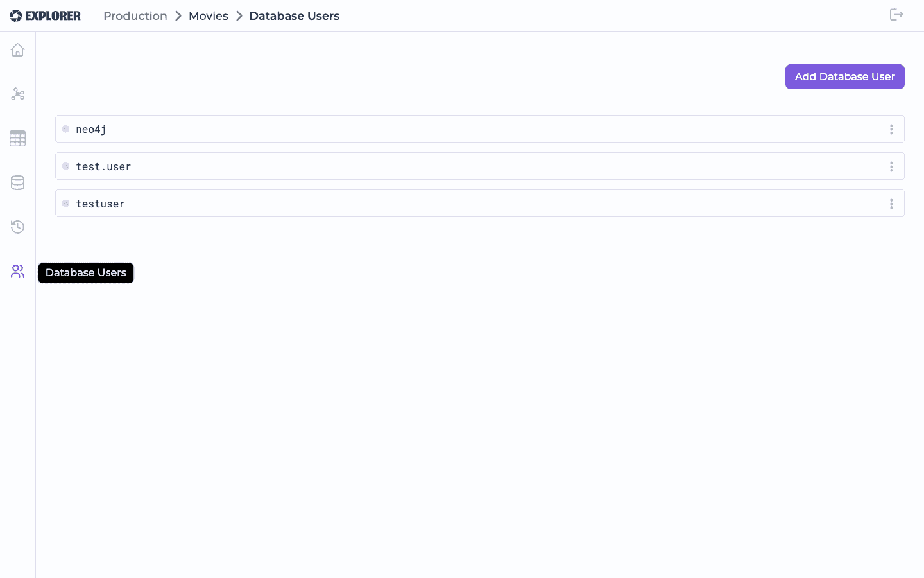Go to Production breadcrumb
This screenshot has width=924, height=578.
click(x=135, y=16)
